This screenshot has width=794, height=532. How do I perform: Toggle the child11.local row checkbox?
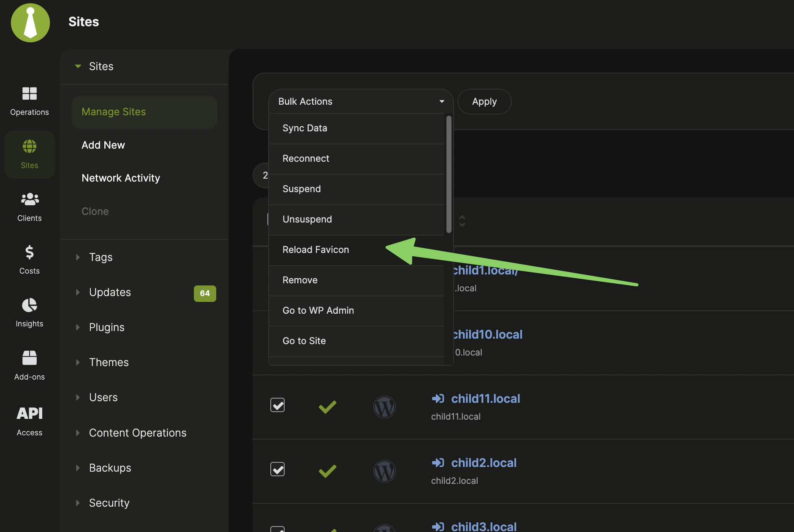pyautogui.click(x=277, y=405)
